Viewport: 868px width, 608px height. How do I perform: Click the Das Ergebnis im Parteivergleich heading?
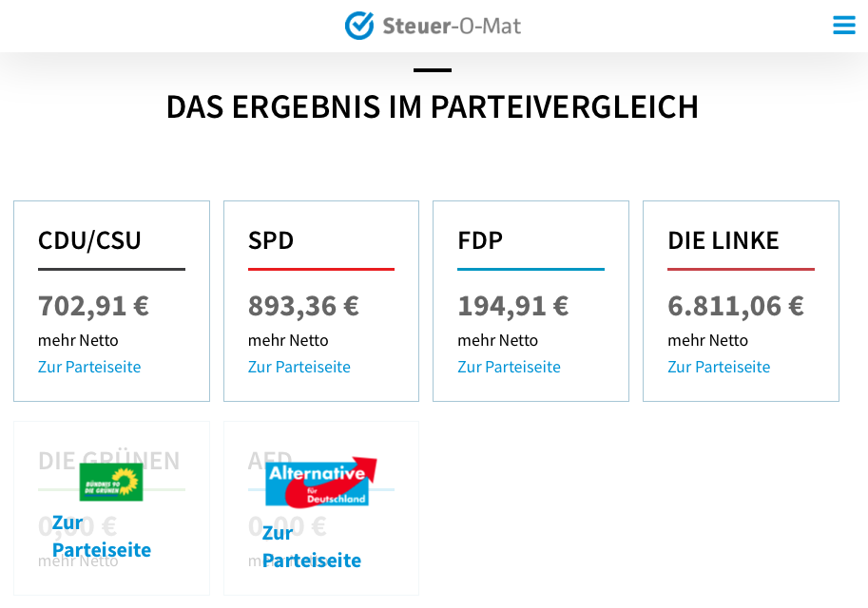pyautogui.click(x=433, y=106)
